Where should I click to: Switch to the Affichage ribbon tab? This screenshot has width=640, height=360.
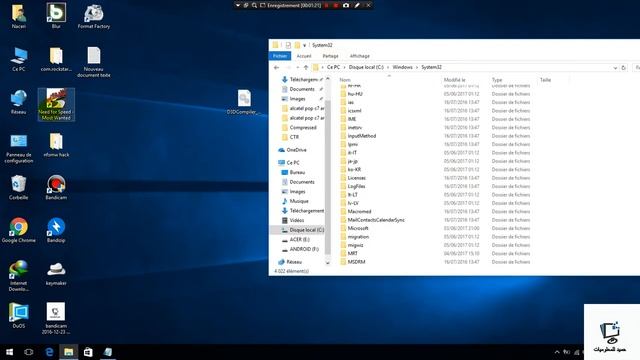click(x=360, y=56)
